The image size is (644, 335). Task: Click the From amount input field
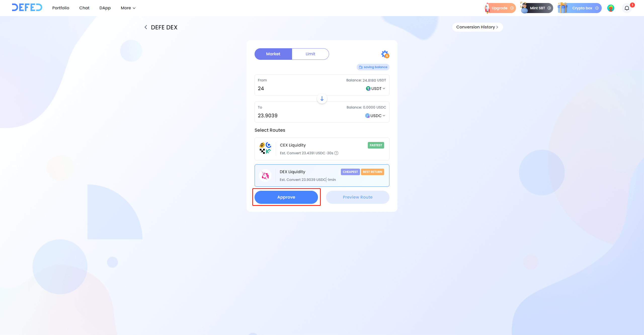(302, 88)
